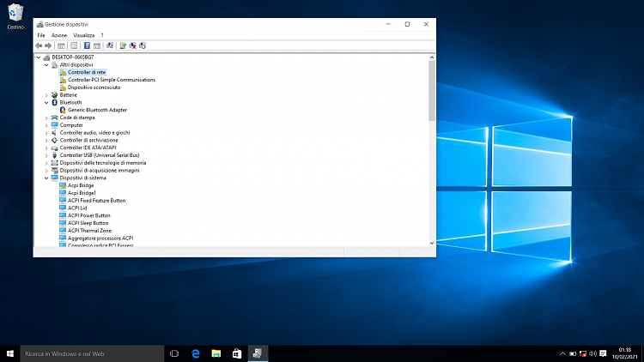The image size is (644, 362).
Task: Click the Update driver toolbar icon
Action: (123, 45)
